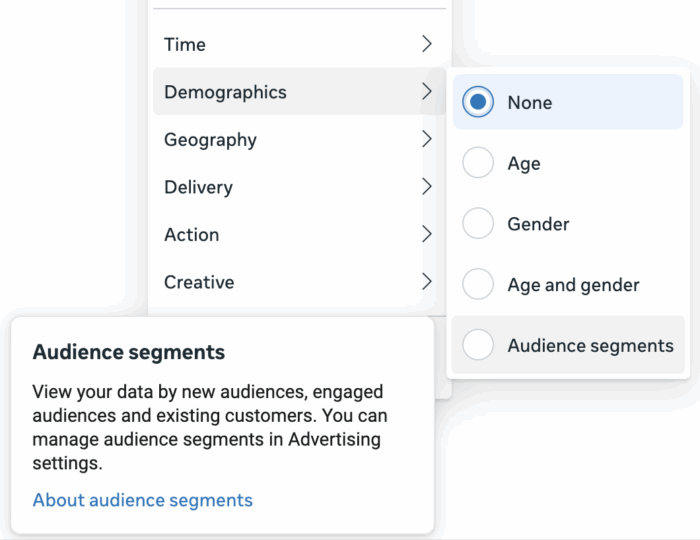Expand the chevron next to Time

[427, 44]
